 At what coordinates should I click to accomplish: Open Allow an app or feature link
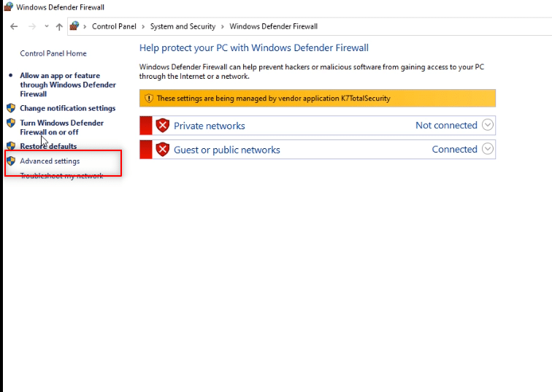click(68, 85)
